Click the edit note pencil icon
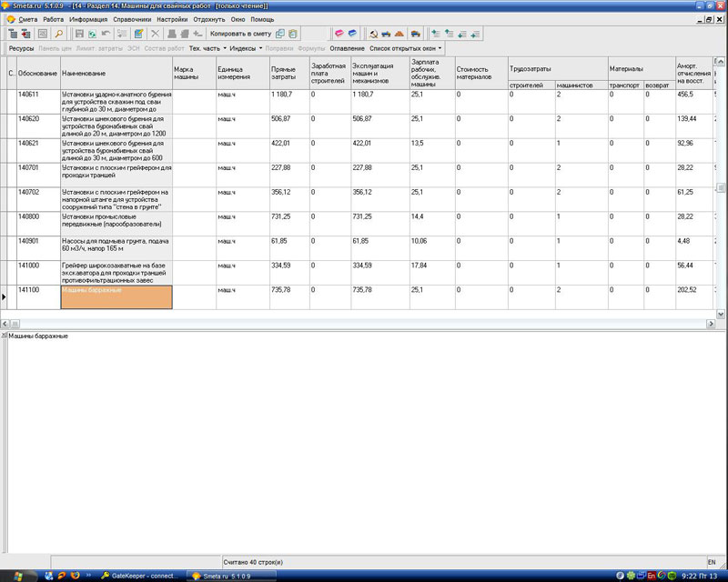 [138, 34]
